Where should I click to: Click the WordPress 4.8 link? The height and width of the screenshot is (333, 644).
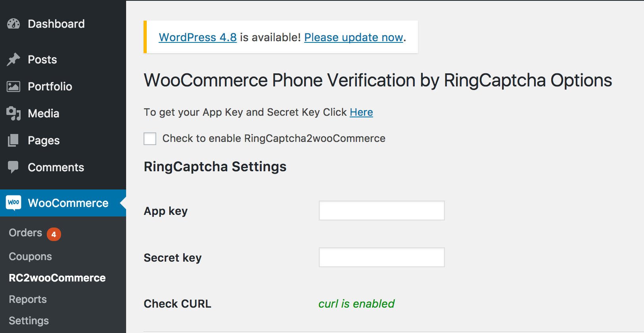(197, 37)
